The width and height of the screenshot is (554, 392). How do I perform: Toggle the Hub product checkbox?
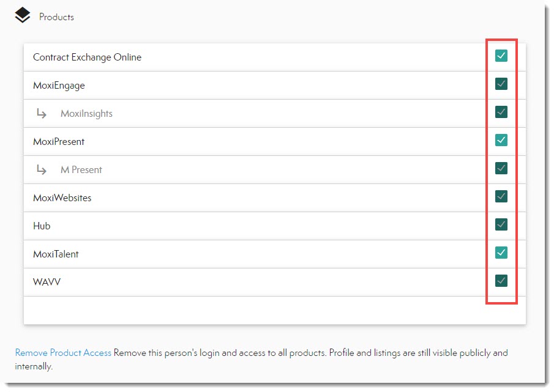point(501,225)
